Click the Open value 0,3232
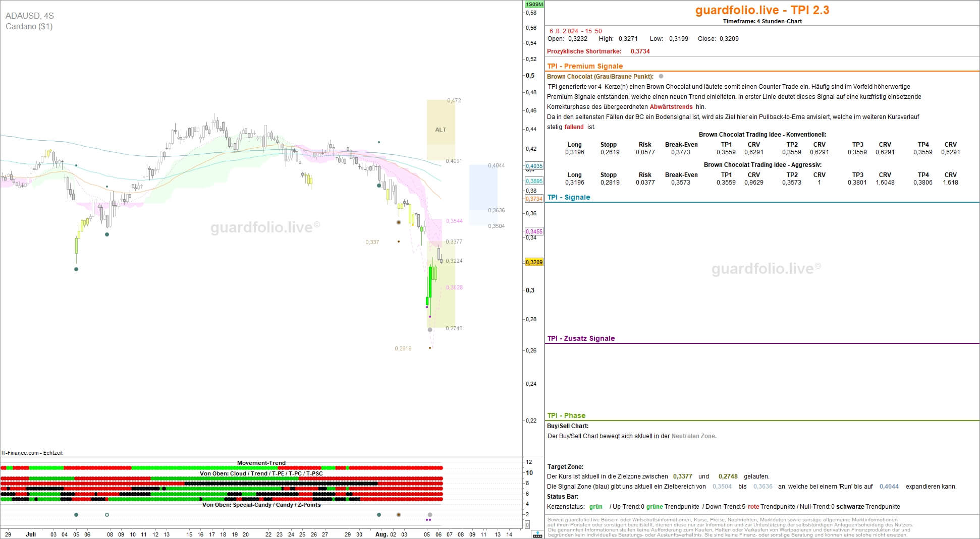 [578, 39]
